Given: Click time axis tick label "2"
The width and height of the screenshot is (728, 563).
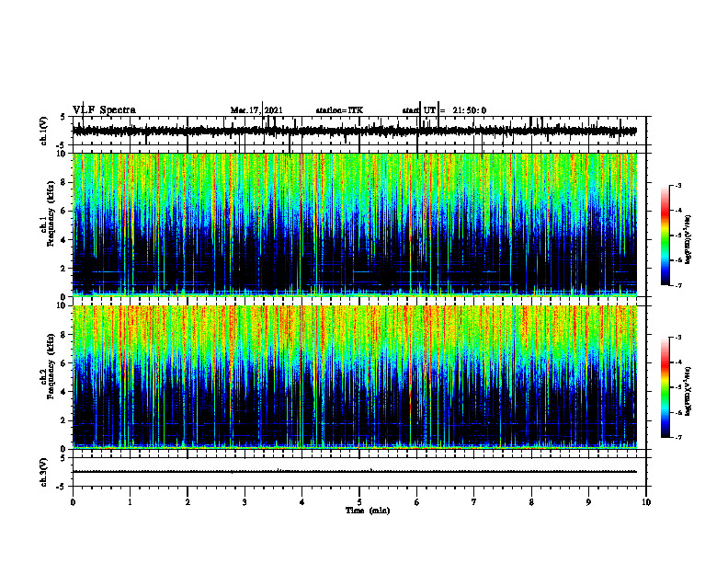Looking at the screenshot, I should [188, 502].
